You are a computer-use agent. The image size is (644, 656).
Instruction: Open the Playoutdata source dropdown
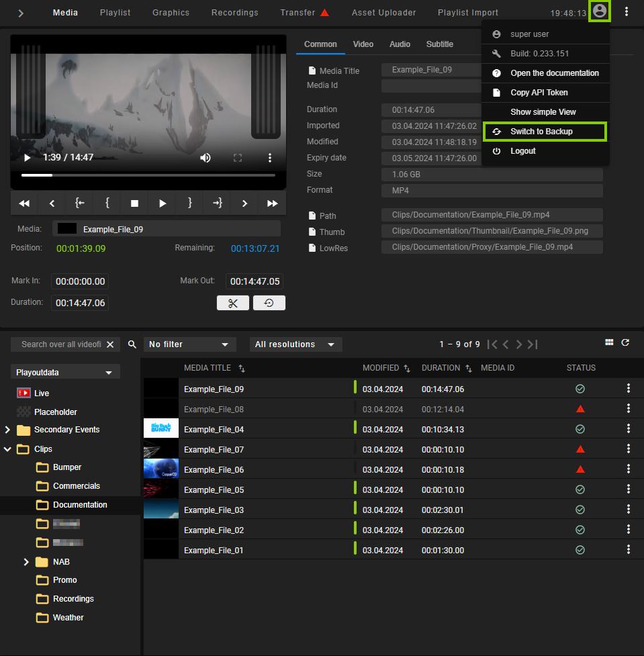click(x=64, y=371)
